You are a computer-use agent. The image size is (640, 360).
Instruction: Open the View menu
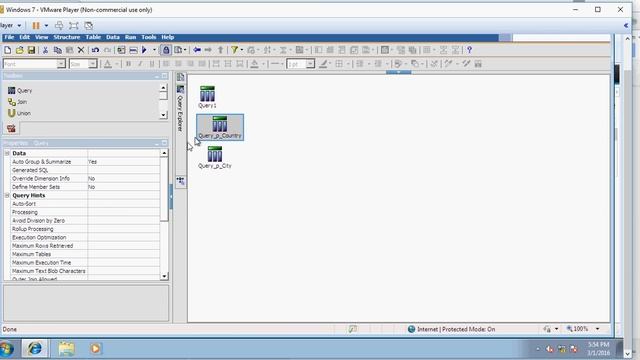[x=41, y=37]
